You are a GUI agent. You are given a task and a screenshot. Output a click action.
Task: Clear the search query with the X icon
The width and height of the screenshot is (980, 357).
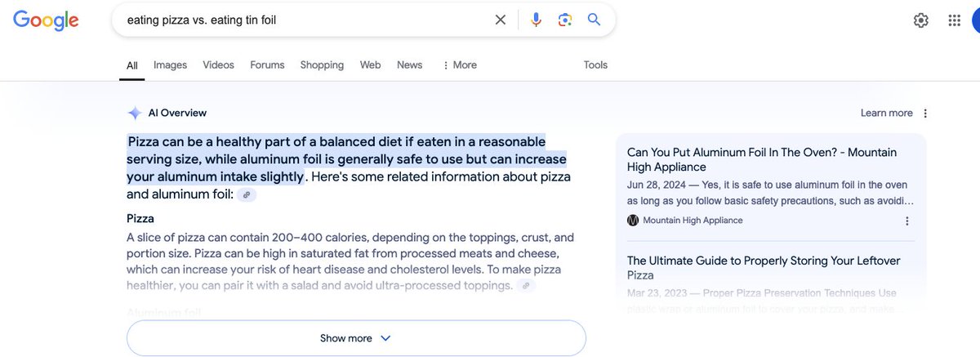tap(501, 20)
